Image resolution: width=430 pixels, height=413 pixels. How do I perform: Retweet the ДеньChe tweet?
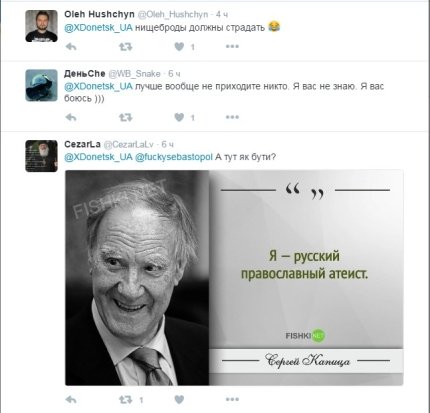(126, 117)
